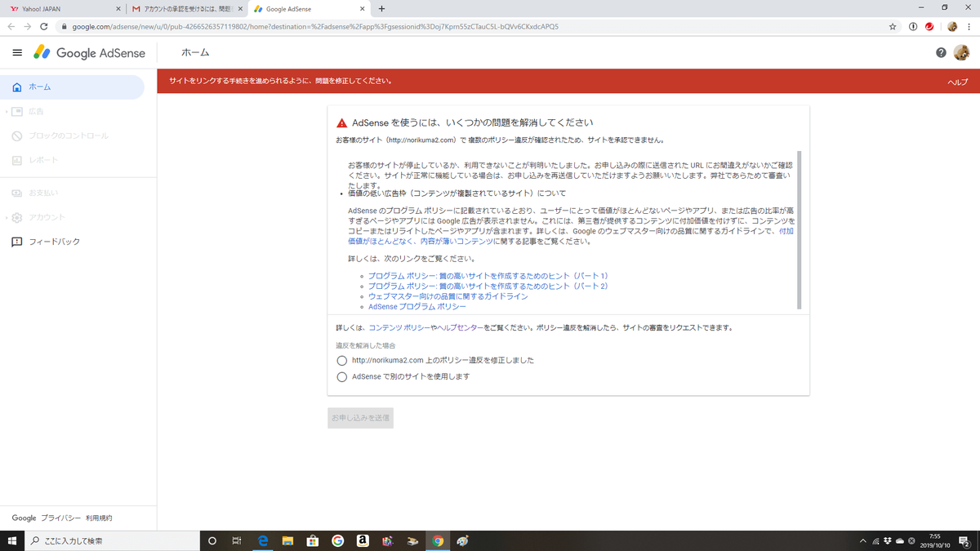The height and width of the screenshot is (551, 980).
Task: Open the Windows Start menu
Action: coord(11,540)
